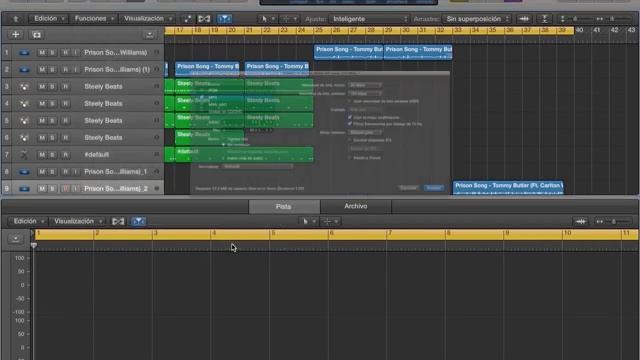Open the left-click pointer tool menu
The width and height of the screenshot is (640, 360).
pos(268,19)
